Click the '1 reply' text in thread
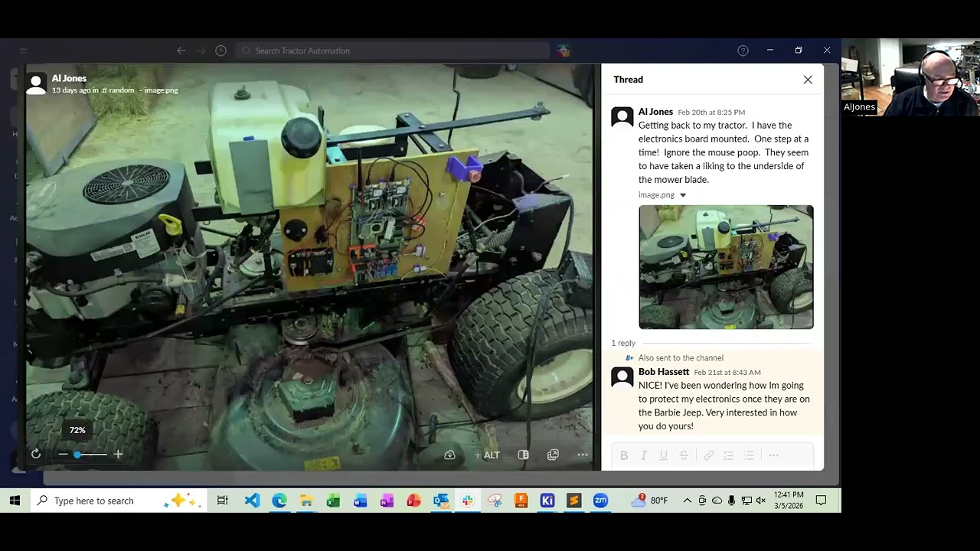980x551 pixels. tap(623, 344)
